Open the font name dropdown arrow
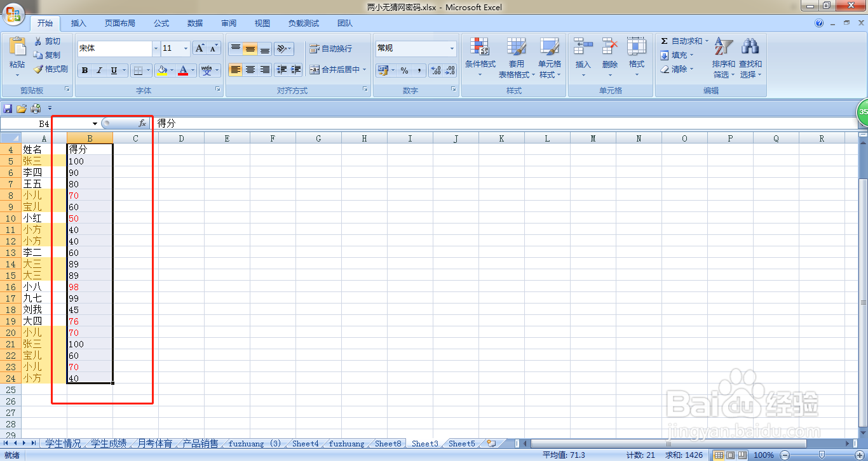The image size is (868, 461). 156,48
